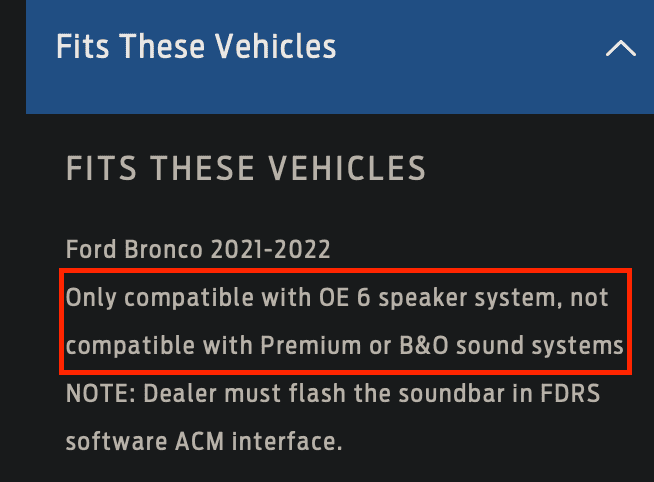Viewport: 654px width, 482px height.
Task: Click the word 'software' on the last line
Action: coord(116,442)
